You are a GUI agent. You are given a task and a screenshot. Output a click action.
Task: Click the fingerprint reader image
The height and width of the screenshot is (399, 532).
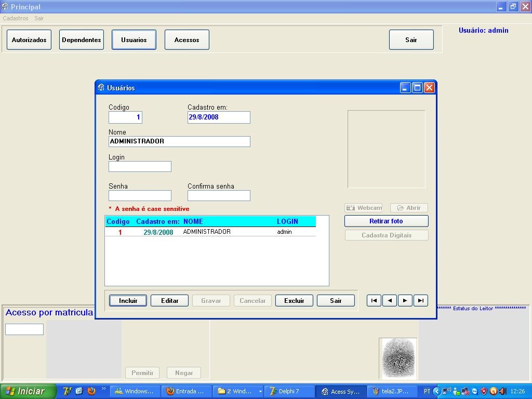397,358
